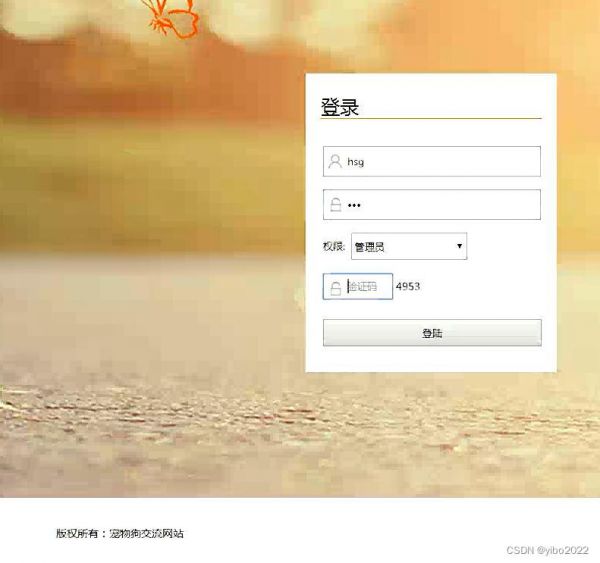Open the 管理员 role combo box
The width and height of the screenshot is (600, 563).
(409, 246)
